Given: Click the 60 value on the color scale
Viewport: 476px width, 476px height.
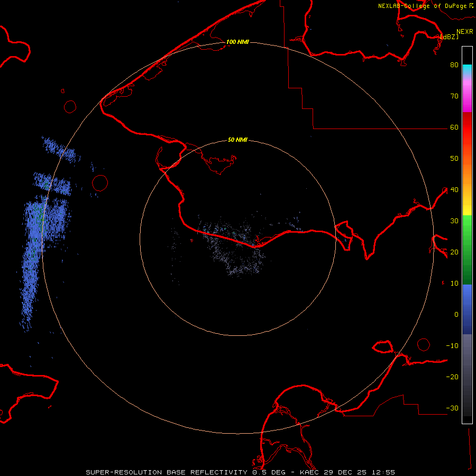Looking at the screenshot, I should (454, 127).
